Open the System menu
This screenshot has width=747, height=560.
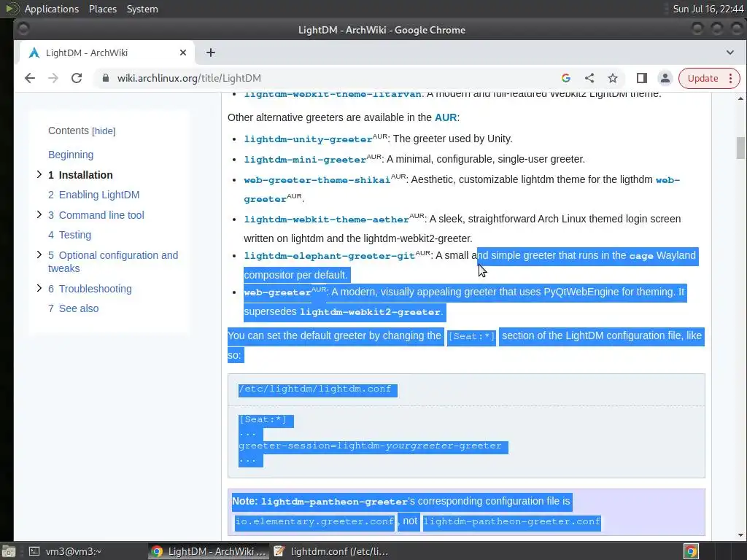tap(142, 9)
